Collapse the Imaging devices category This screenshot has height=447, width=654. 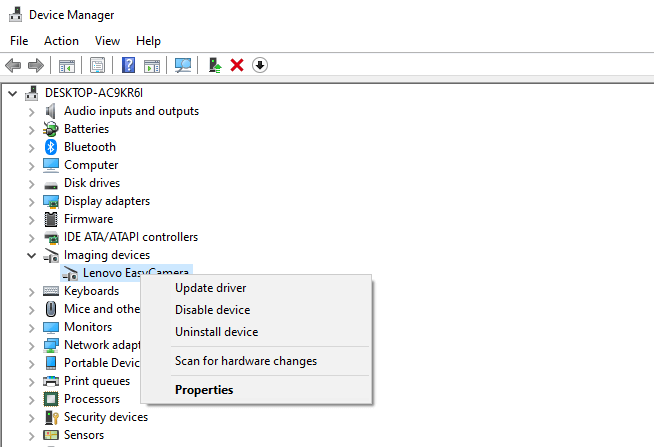click(x=31, y=255)
